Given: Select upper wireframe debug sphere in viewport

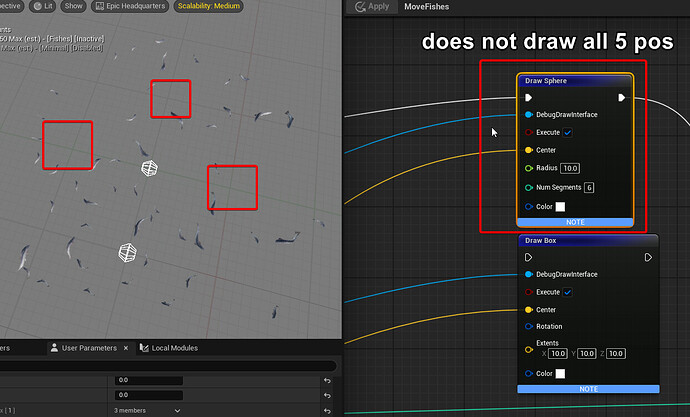Looking at the screenshot, I should (149, 168).
